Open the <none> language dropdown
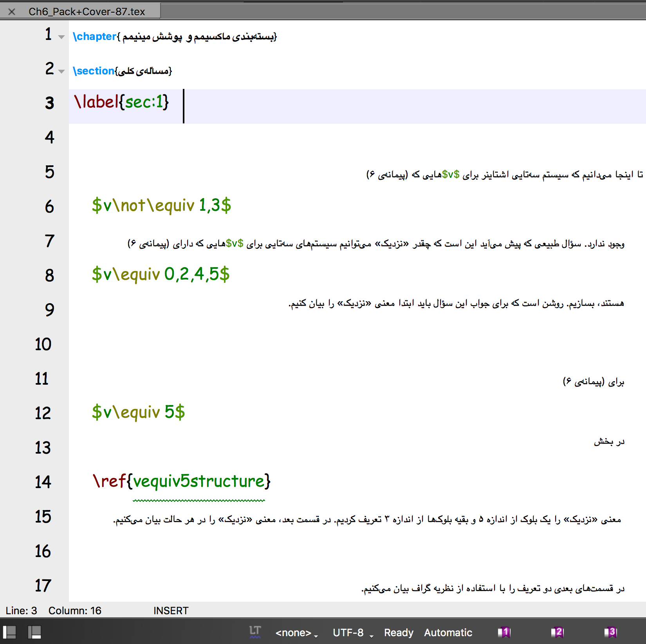Image resolution: width=646 pixels, height=644 pixels. [296, 633]
